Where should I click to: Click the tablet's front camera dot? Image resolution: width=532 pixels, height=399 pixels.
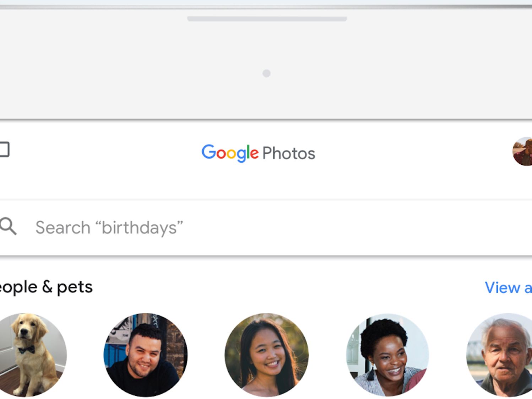[x=266, y=73]
